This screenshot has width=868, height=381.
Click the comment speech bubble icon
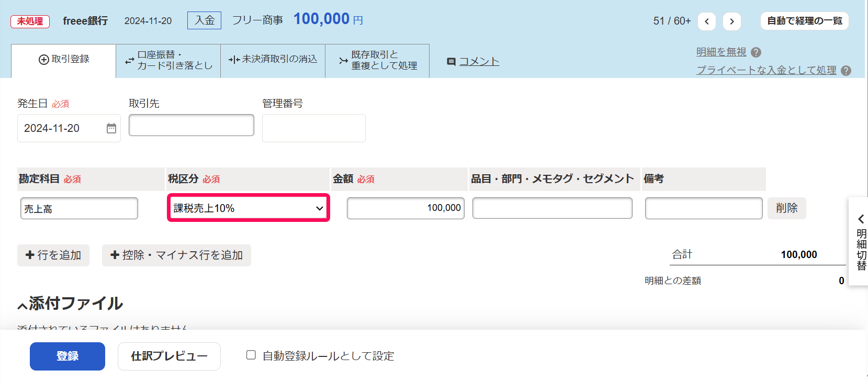click(x=451, y=62)
